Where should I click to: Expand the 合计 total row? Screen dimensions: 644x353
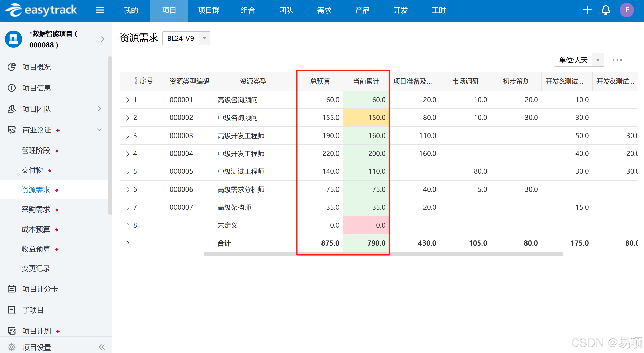coord(128,243)
